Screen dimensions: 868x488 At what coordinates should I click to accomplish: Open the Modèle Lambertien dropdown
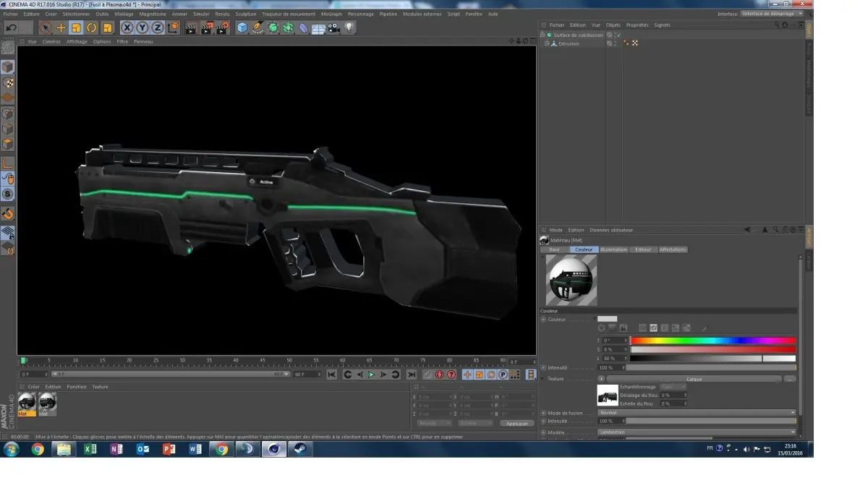tap(697, 432)
